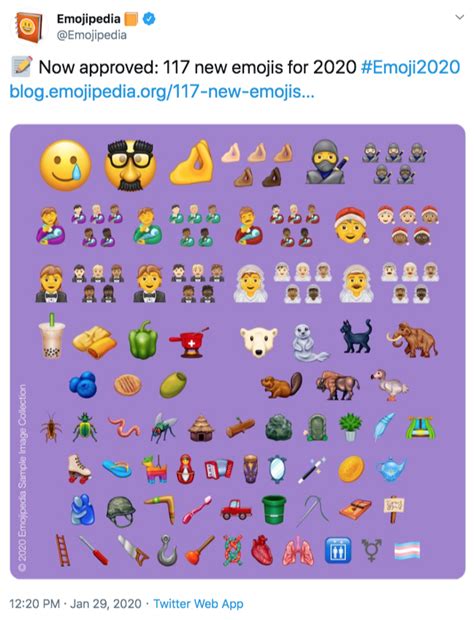Open the #Emoji2020 hashtag link

point(410,67)
